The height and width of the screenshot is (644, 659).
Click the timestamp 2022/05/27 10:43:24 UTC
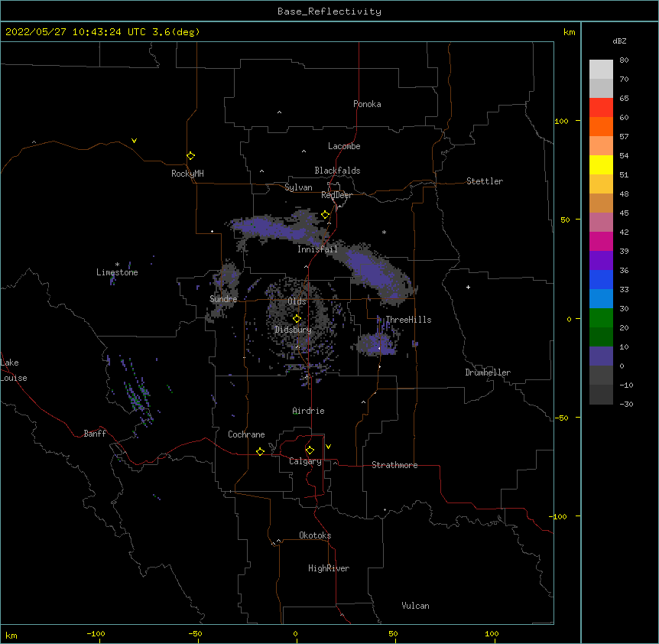tap(76, 32)
